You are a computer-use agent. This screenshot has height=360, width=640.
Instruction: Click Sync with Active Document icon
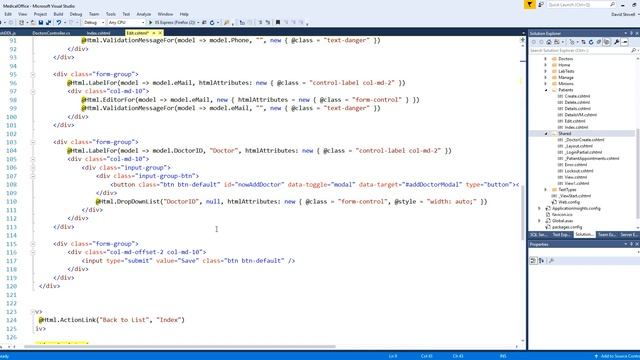coord(583,42)
